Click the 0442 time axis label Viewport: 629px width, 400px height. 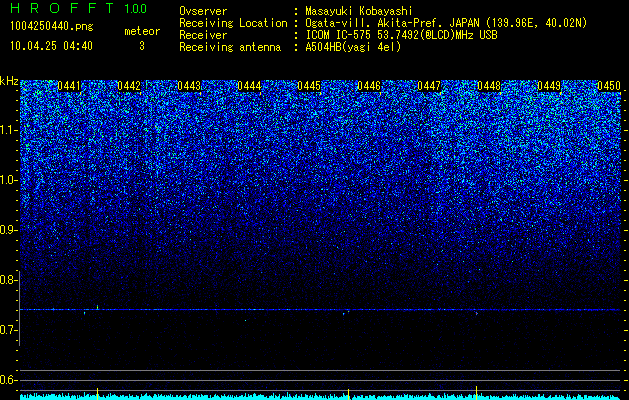coord(129,86)
